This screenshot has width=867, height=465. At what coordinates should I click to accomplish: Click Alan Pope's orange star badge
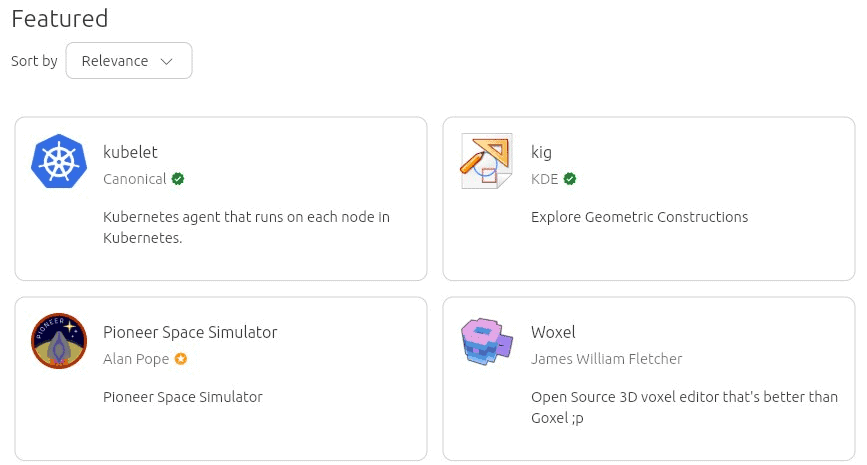tap(181, 359)
